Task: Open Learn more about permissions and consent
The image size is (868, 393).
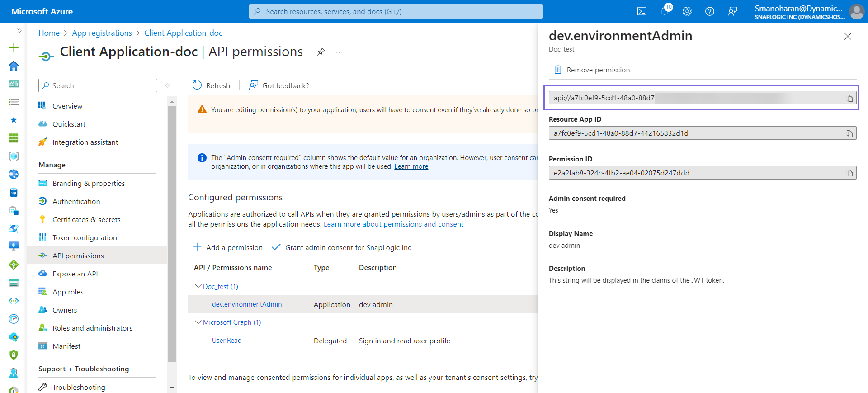Action: pos(393,224)
